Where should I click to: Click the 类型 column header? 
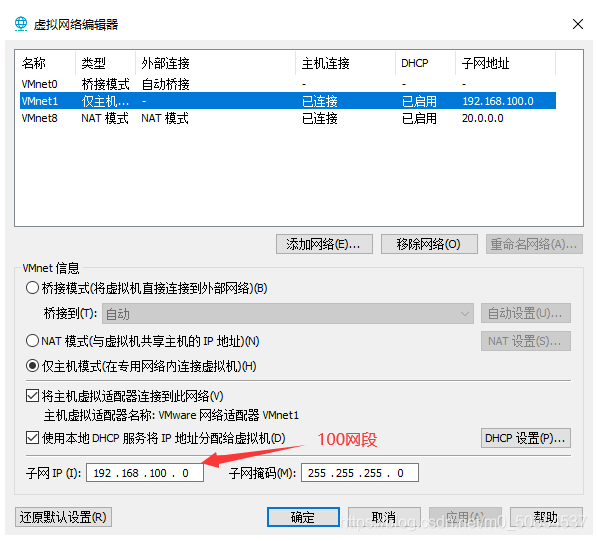(x=105, y=63)
